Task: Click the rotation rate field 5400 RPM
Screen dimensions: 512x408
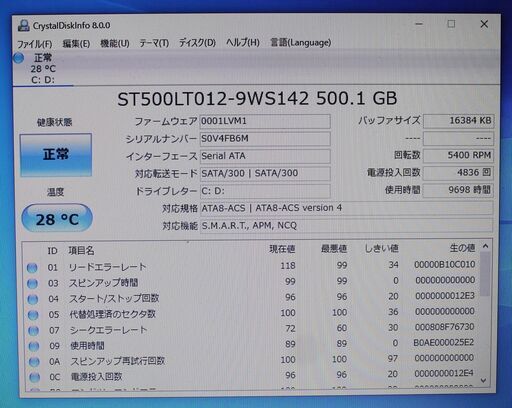Action: coord(458,155)
